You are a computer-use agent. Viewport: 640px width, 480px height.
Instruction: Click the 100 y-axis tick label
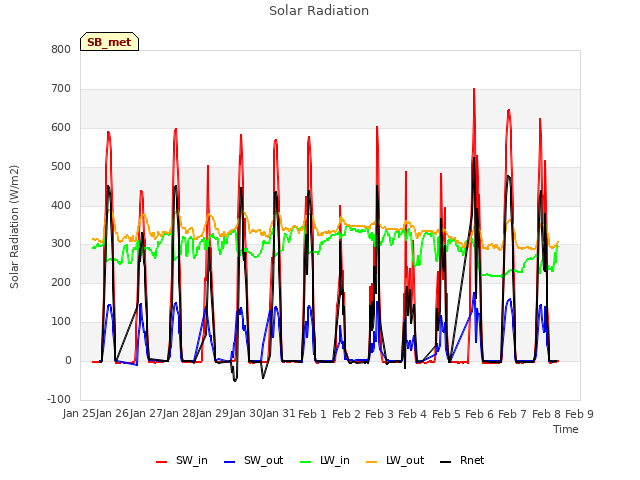(61, 322)
